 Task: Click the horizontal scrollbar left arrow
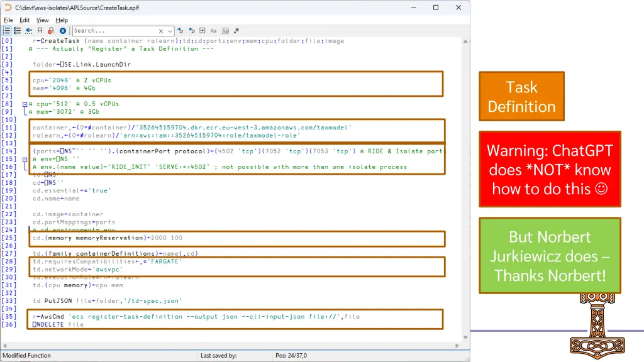[4, 346]
